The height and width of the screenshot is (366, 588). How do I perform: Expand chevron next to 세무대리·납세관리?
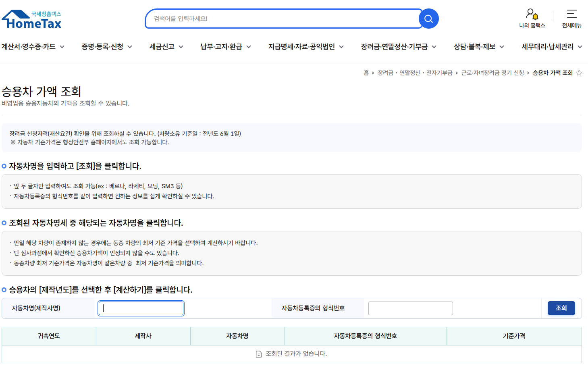(580, 47)
